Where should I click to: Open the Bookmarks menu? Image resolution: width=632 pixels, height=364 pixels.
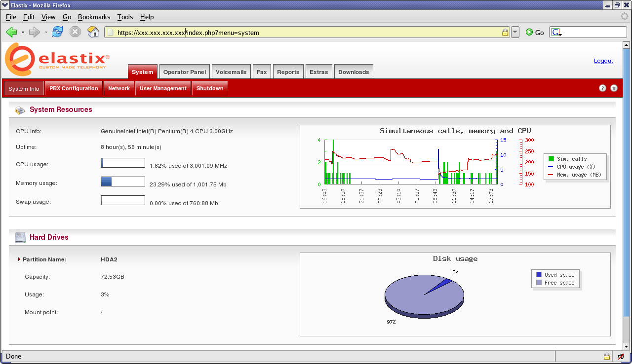[94, 17]
